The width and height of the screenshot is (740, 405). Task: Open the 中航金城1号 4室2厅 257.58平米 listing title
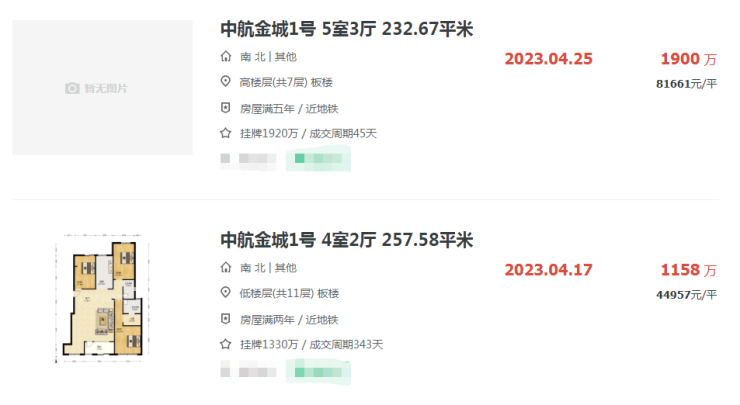point(346,240)
